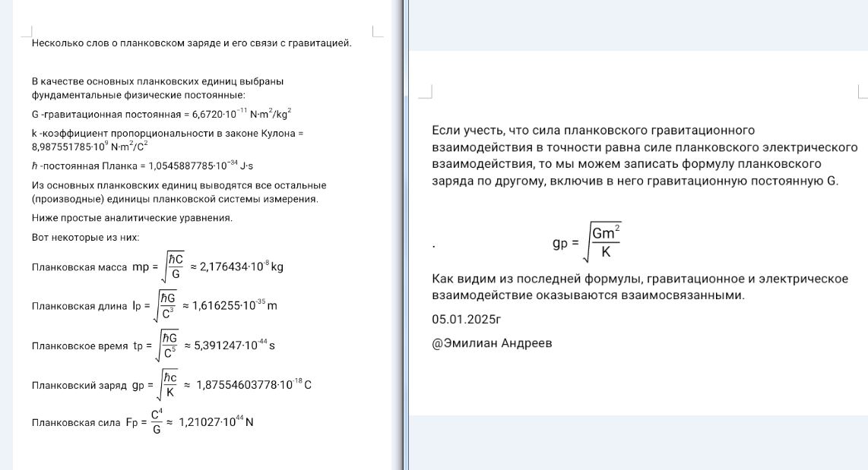
Task: Click the author name "@Эмилиан Андреев"
Action: point(492,343)
